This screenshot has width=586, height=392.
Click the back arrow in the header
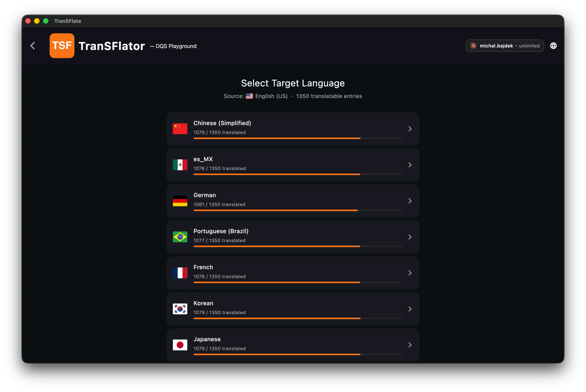[33, 46]
